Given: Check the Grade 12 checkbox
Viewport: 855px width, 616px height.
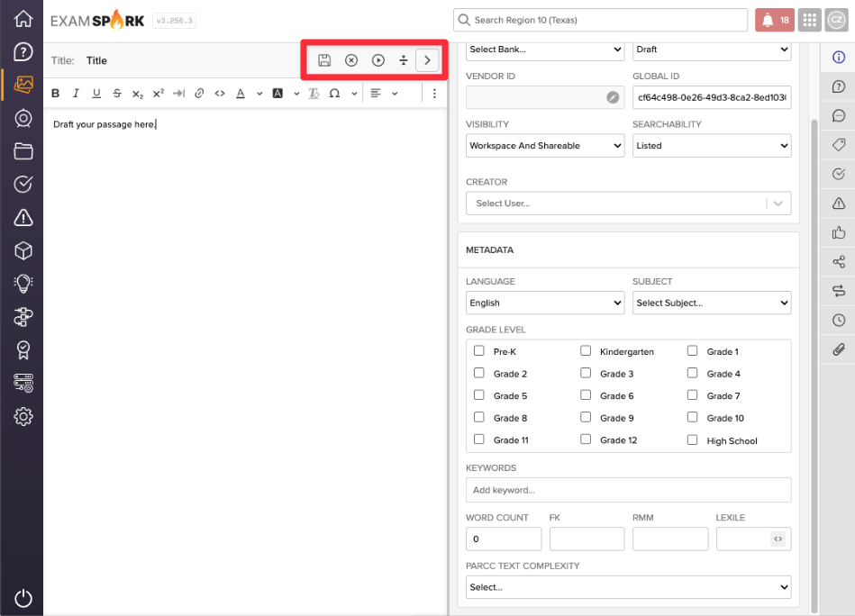Looking at the screenshot, I should pos(586,439).
